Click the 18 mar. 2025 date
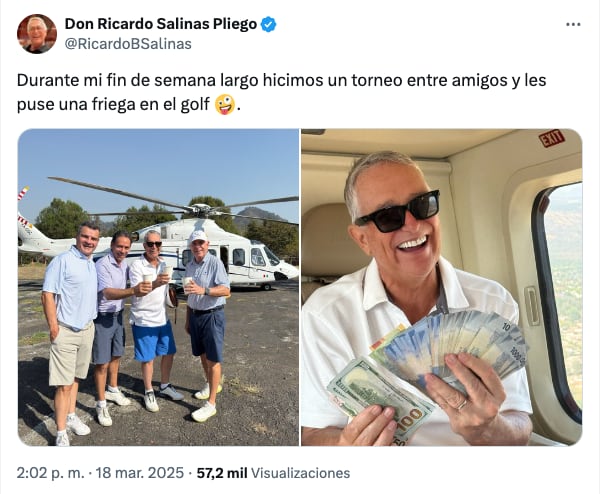Screen dimensions: 601x494 pos(140,473)
